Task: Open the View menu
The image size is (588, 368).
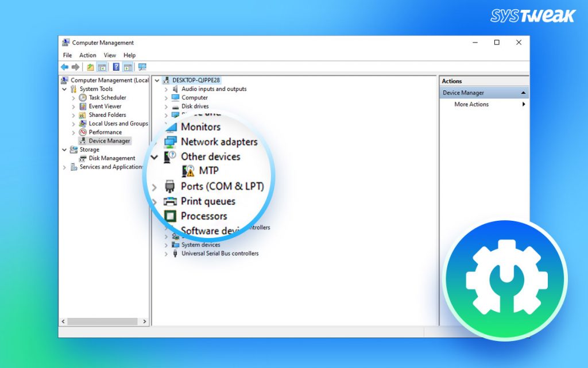Action: [x=110, y=55]
